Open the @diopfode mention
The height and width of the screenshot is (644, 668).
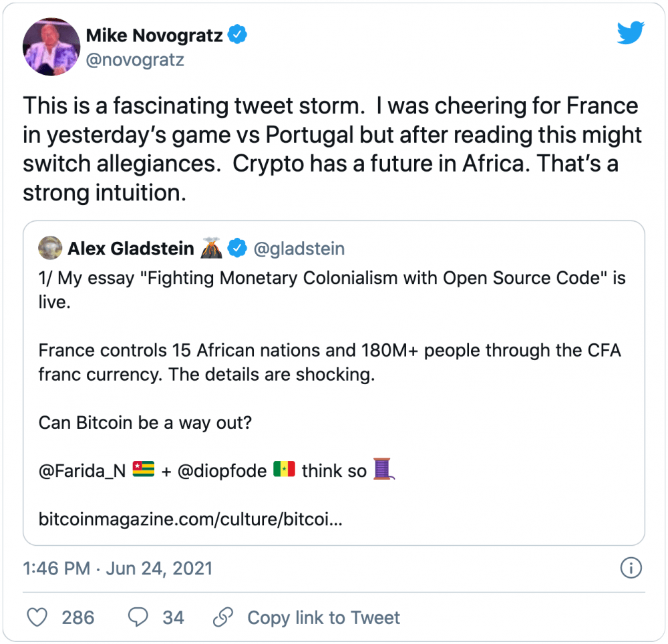tap(220, 471)
